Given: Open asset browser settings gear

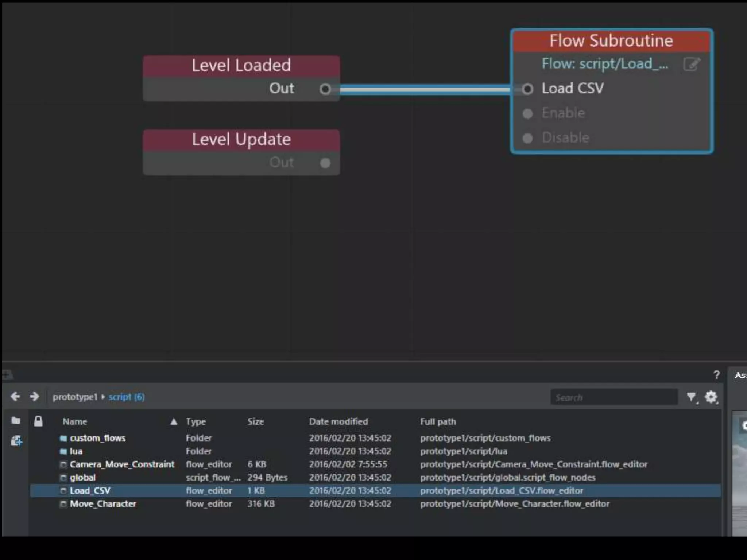Looking at the screenshot, I should tap(711, 397).
